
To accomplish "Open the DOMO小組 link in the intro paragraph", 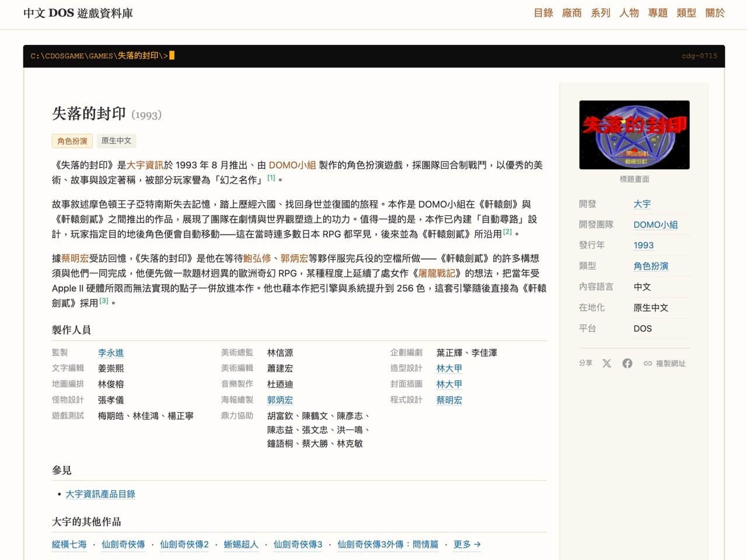I will (x=292, y=165).
